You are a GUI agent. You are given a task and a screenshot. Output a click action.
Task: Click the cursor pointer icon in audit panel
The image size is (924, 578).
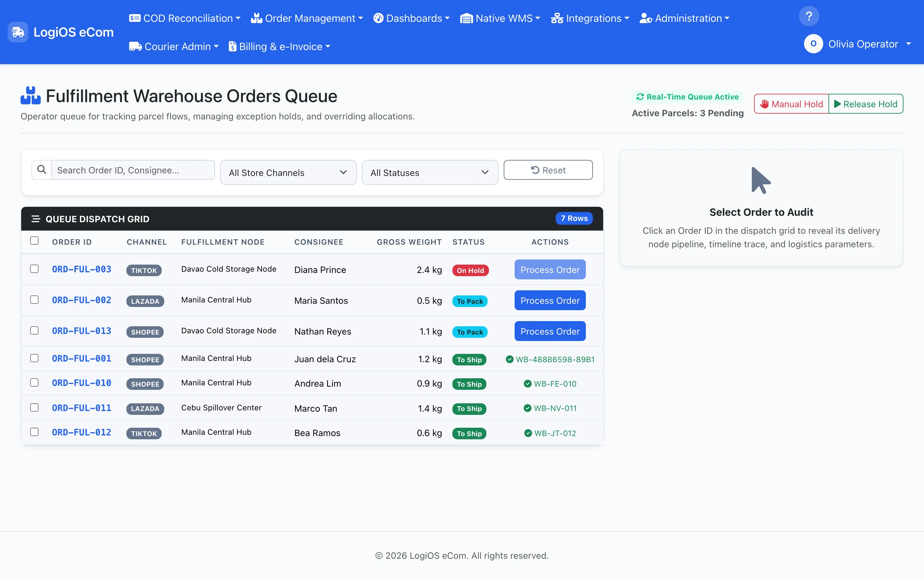tap(761, 180)
